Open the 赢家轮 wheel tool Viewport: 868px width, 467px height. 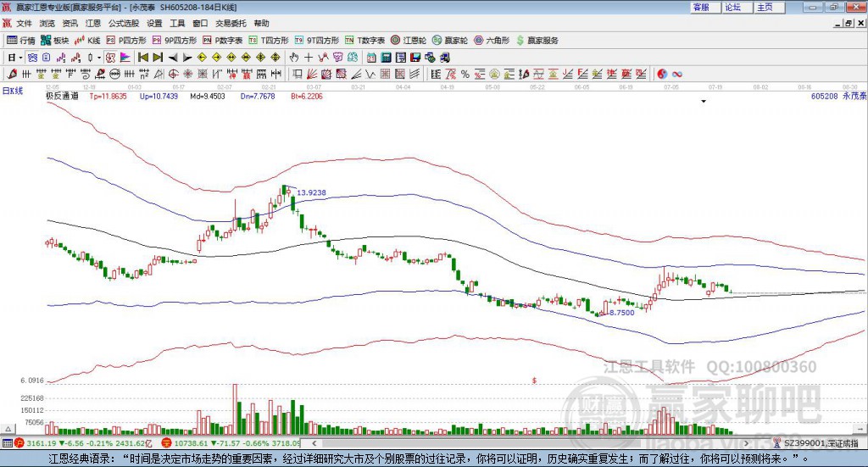pyautogui.click(x=450, y=41)
